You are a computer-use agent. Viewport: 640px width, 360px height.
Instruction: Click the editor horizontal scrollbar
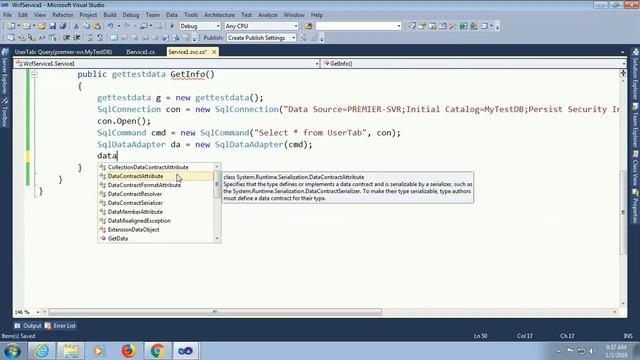[215, 312]
